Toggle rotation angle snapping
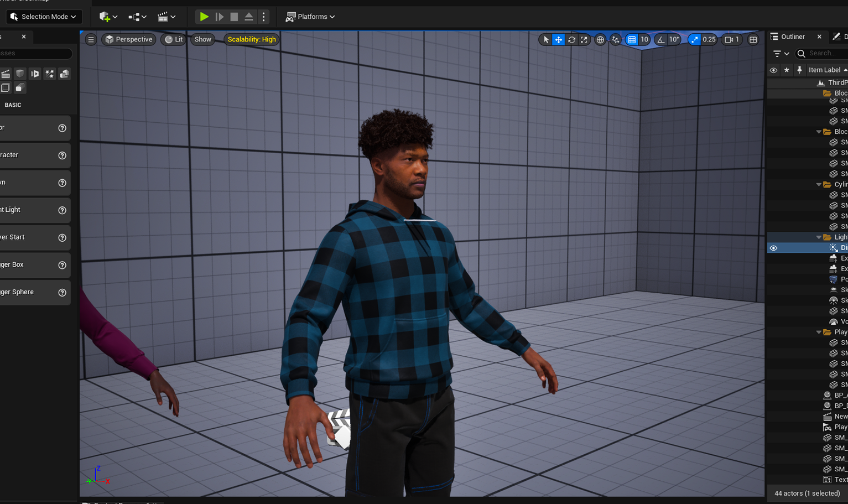This screenshot has width=848, height=504. pyautogui.click(x=660, y=39)
